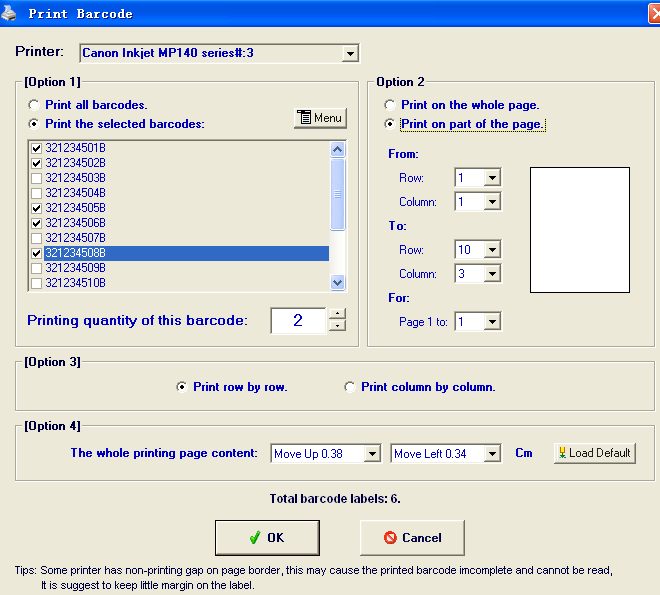Click the printing quantity input field
The image size is (660, 595).
click(x=298, y=321)
